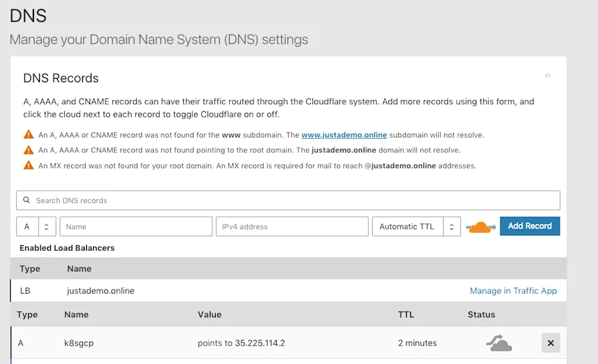Click the 2 minutes TTL value

(x=417, y=343)
